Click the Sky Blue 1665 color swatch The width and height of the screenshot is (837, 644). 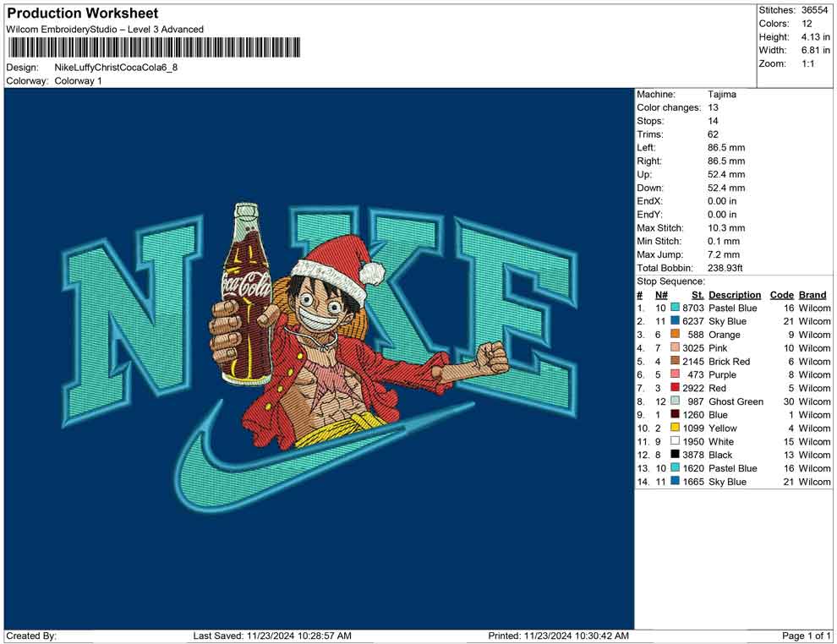(676, 481)
